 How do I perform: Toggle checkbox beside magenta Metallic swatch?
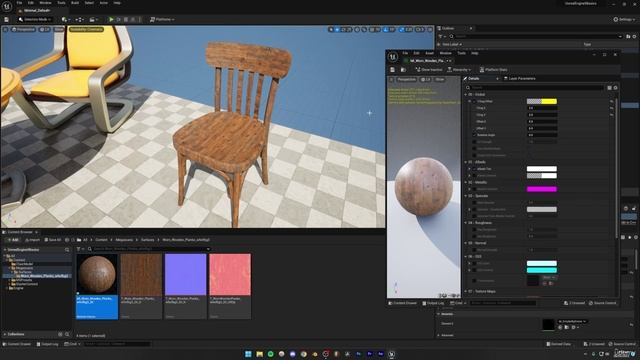click(474, 189)
